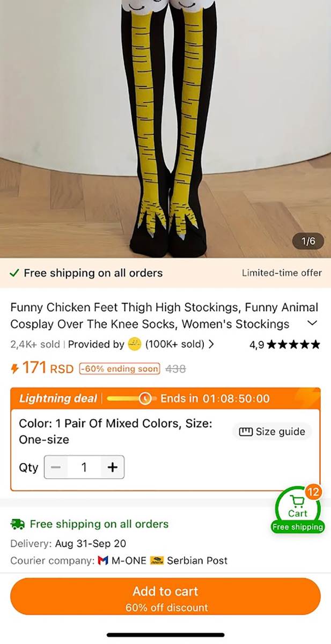Click the seller's yellow avatar icon
This screenshot has height=644, width=331.
point(135,345)
